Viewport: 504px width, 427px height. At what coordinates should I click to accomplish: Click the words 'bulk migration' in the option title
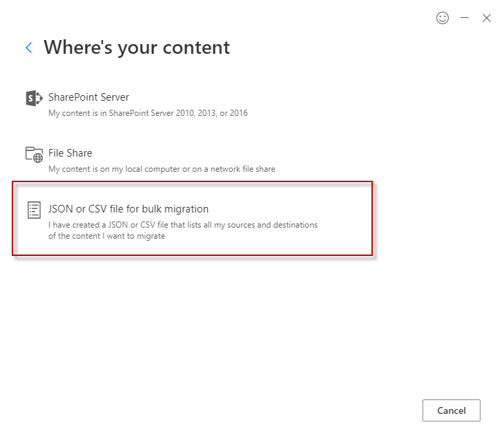pos(176,209)
